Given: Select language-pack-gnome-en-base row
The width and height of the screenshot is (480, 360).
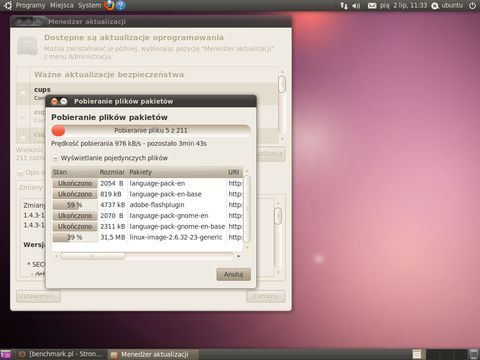Looking at the screenshot, I should (147, 226).
